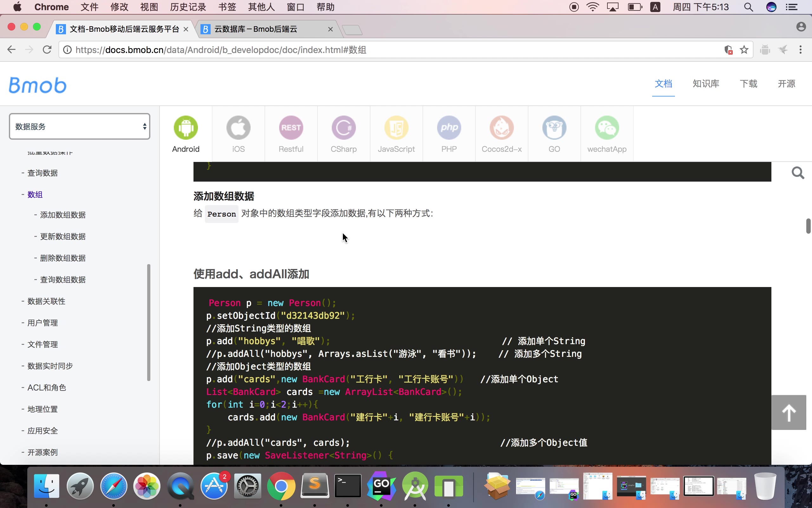Open Chrome's three-dot menu
Image resolution: width=812 pixels, height=508 pixels.
(x=801, y=50)
